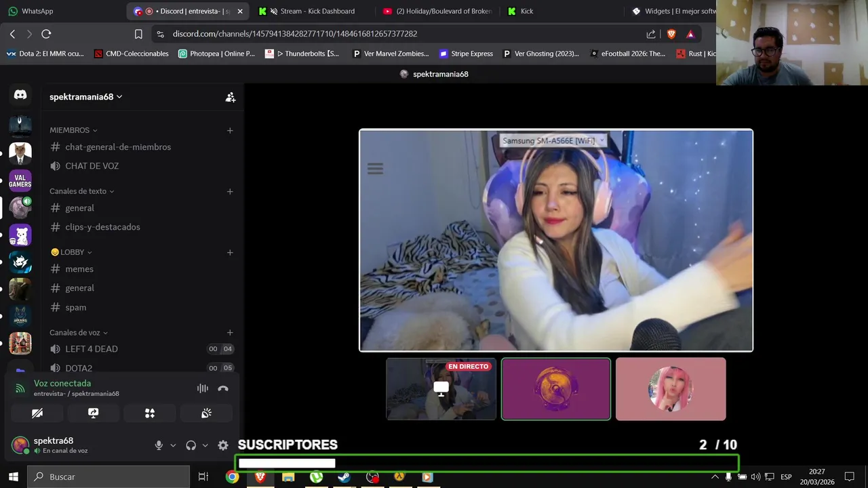Open Windows Start menu
Image resolution: width=868 pixels, height=488 pixels.
[13, 476]
